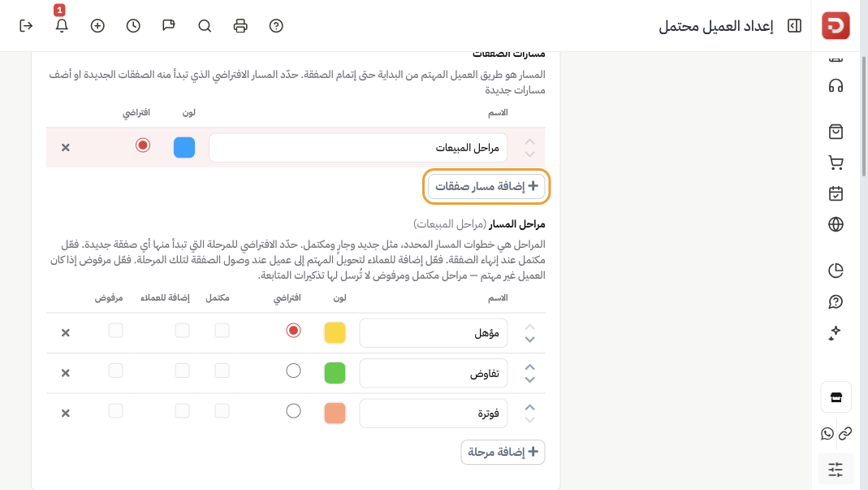Image resolution: width=868 pixels, height=490 pixels.
Task: Check إضافة للعملاء for the تفاوض stage
Action: tap(182, 371)
